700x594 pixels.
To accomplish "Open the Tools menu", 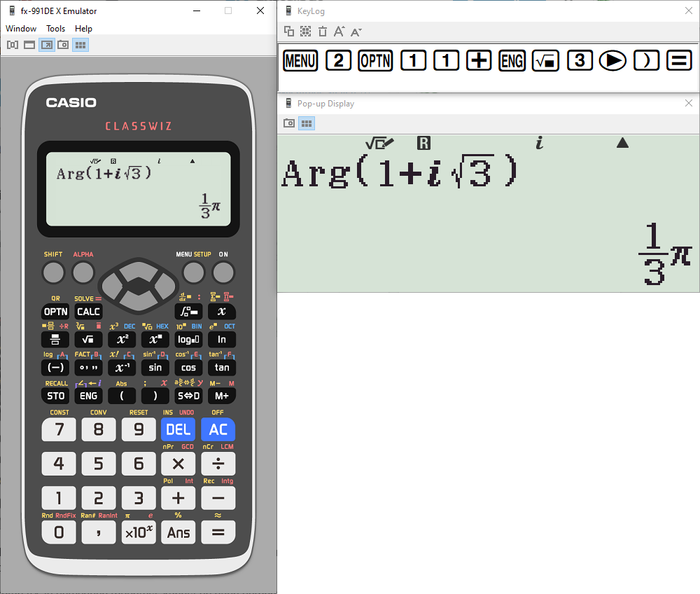I will 55,28.
